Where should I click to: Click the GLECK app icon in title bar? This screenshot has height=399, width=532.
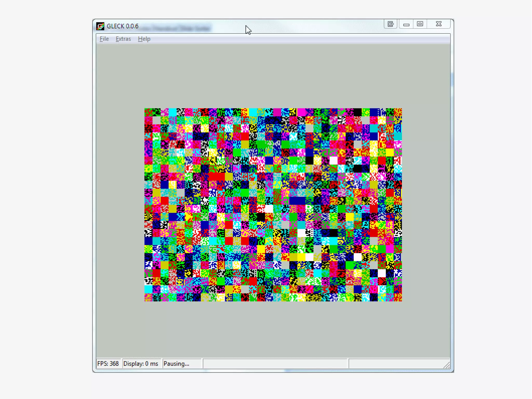[x=100, y=26]
